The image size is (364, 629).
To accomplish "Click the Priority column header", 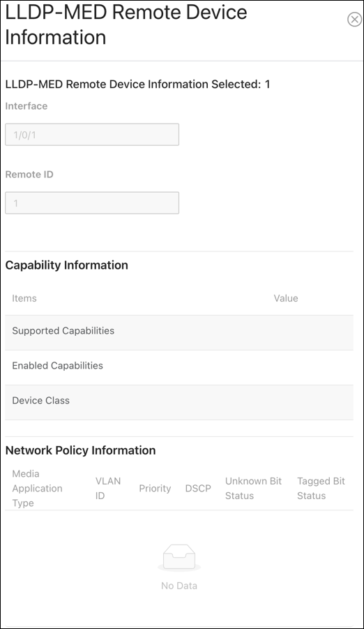I will (155, 488).
